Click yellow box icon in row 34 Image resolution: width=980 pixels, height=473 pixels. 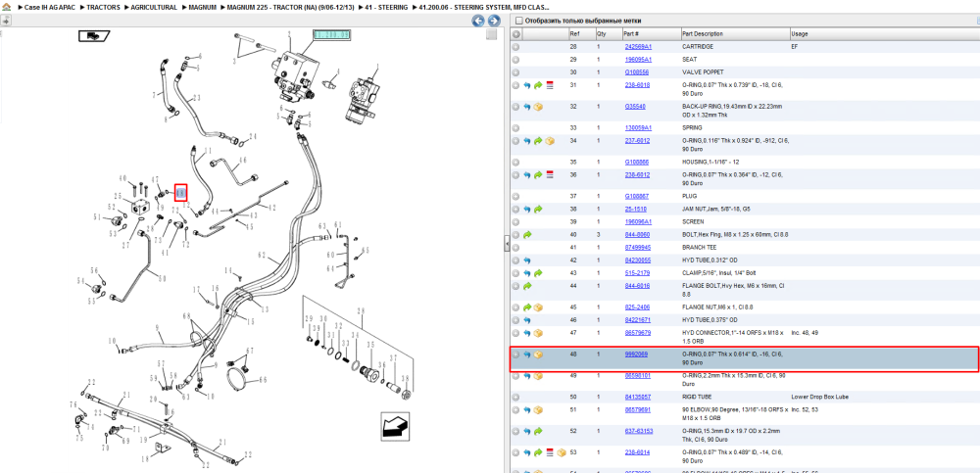pos(550,141)
